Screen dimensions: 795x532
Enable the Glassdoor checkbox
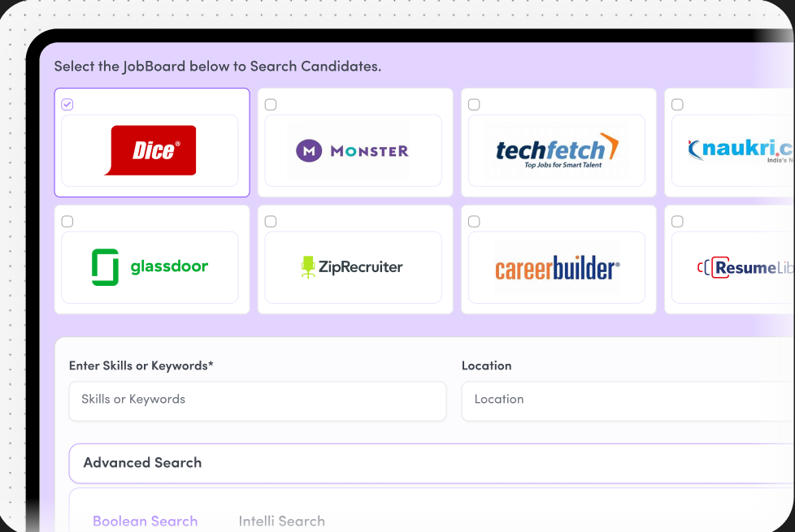tap(67, 221)
